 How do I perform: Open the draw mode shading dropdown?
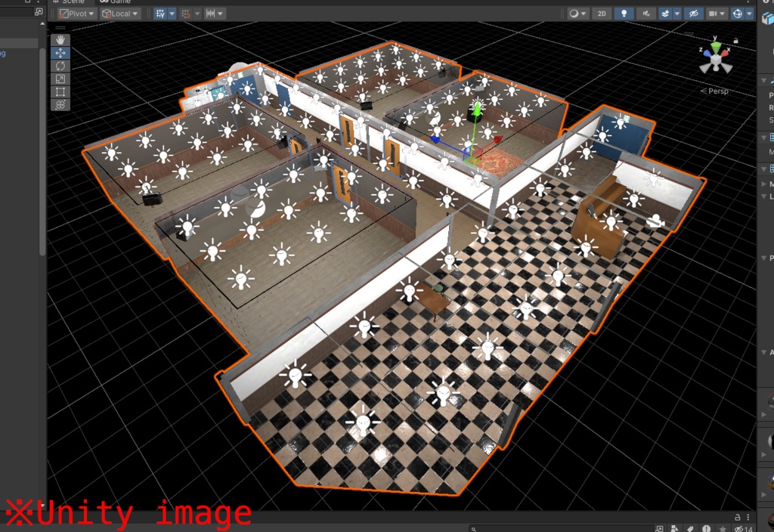[x=577, y=14]
